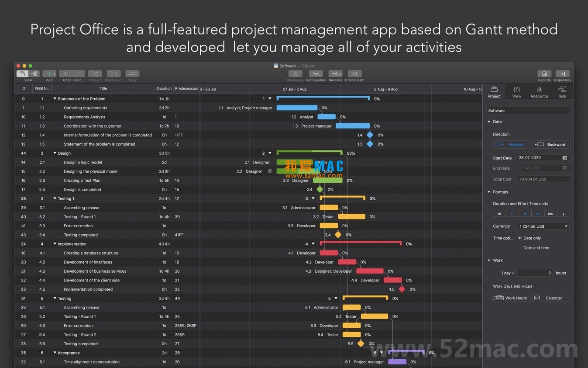This screenshot has width=588, height=368.
Task: Open the Reports panel
Action: coord(544,74)
